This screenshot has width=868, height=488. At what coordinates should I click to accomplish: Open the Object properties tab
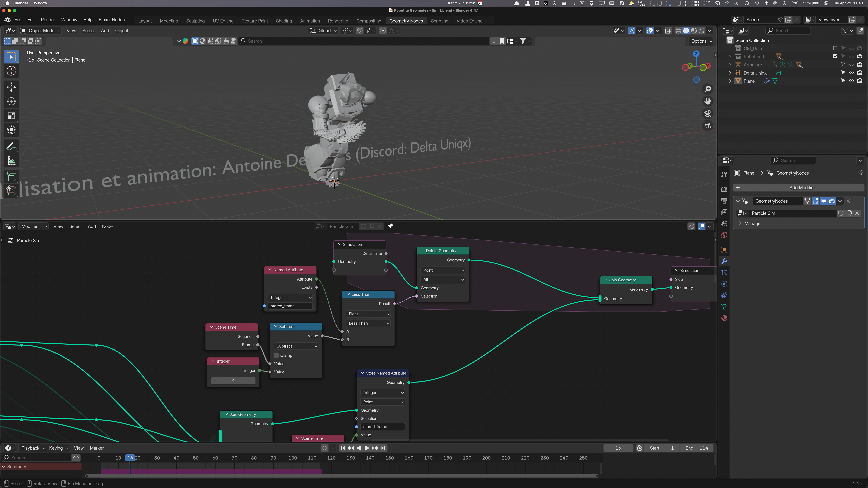point(724,250)
